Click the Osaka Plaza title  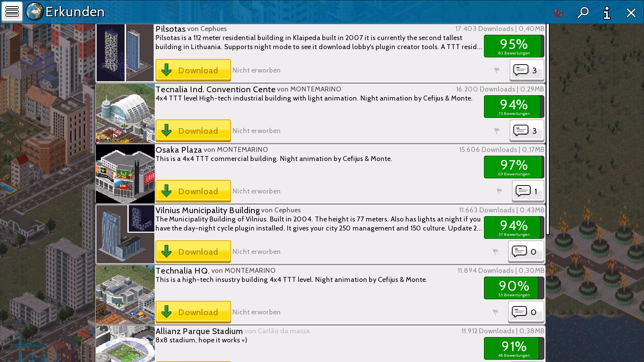(179, 150)
